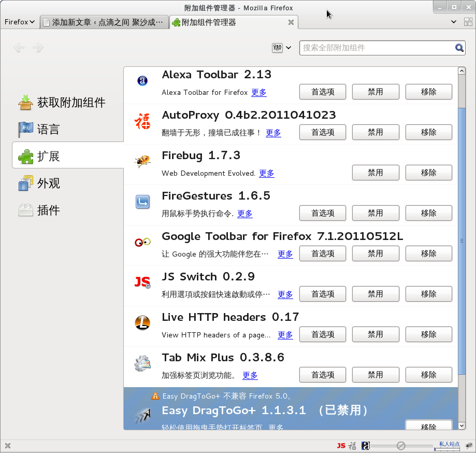
Task: Open FireGestures 首选项
Action: (322, 213)
